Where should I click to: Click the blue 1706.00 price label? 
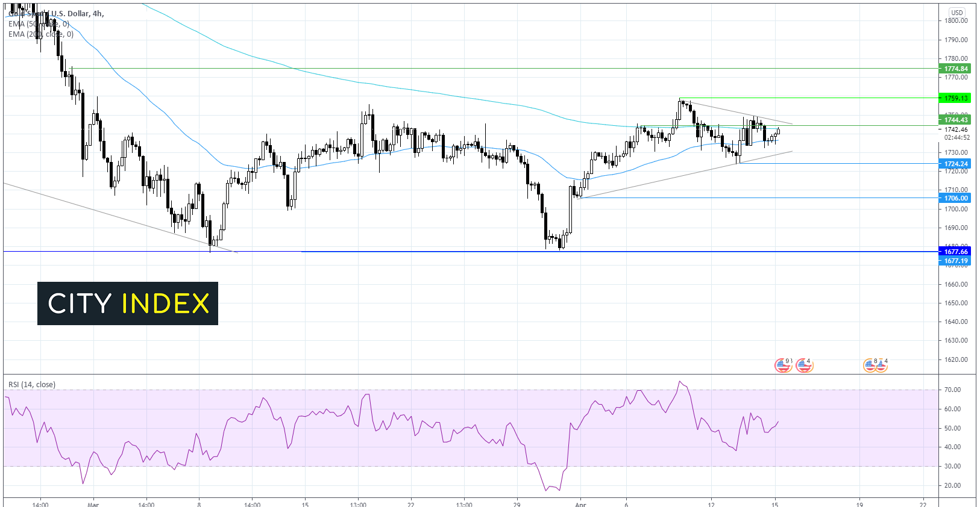pos(956,198)
